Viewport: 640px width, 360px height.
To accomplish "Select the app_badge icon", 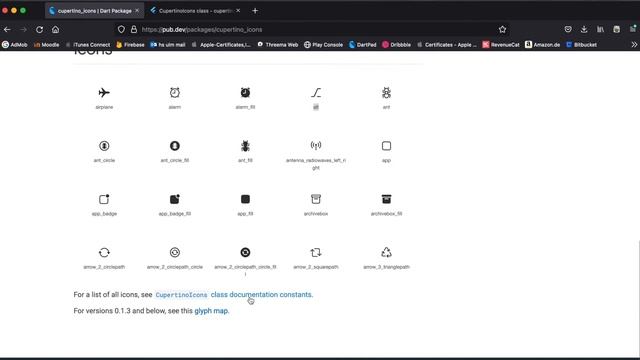I will pyautogui.click(x=104, y=199).
